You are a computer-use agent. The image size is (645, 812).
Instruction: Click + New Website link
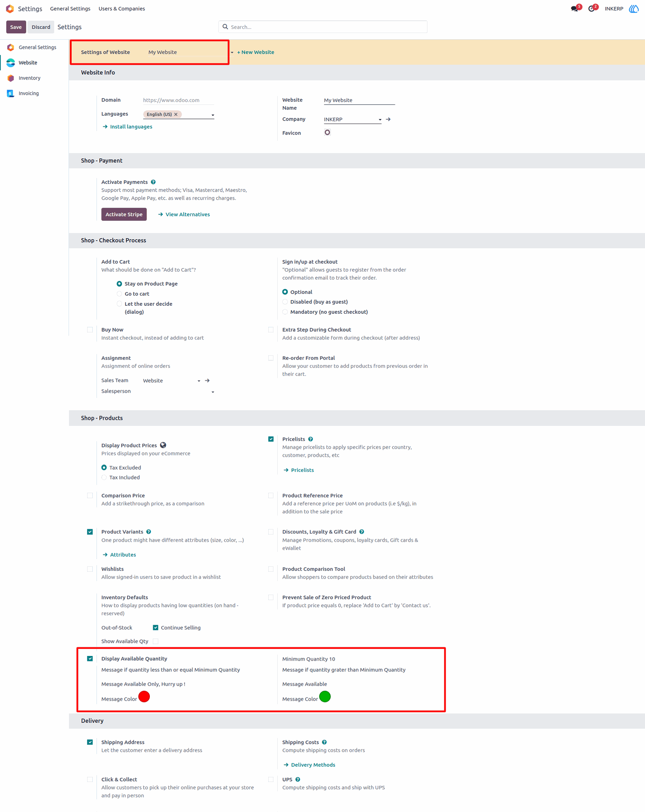tap(256, 52)
